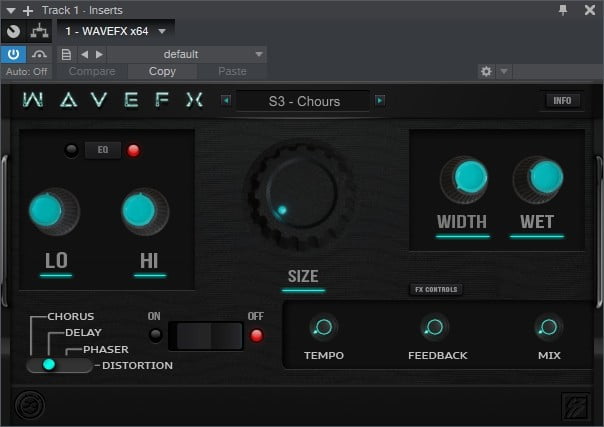Select the DISTORTION effect label
604x427 pixels.
[137, 365]
